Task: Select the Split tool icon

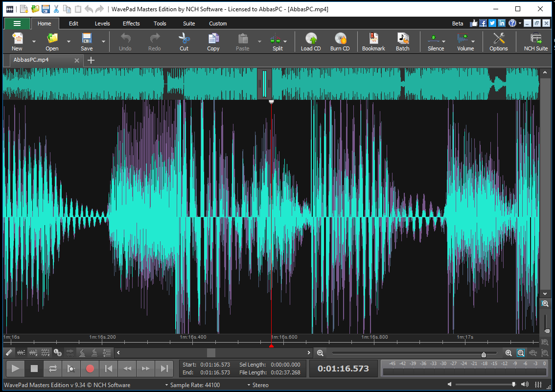Action: (276, 39)
